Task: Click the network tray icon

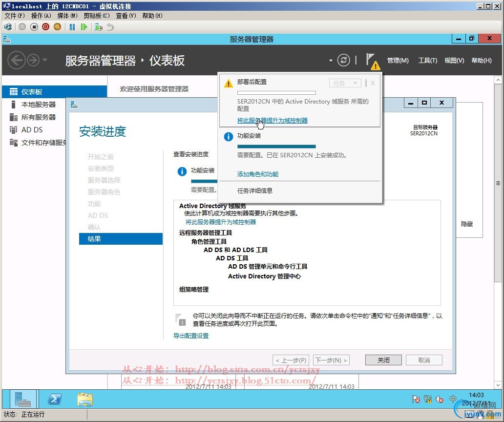Action: tap(427, 399)
